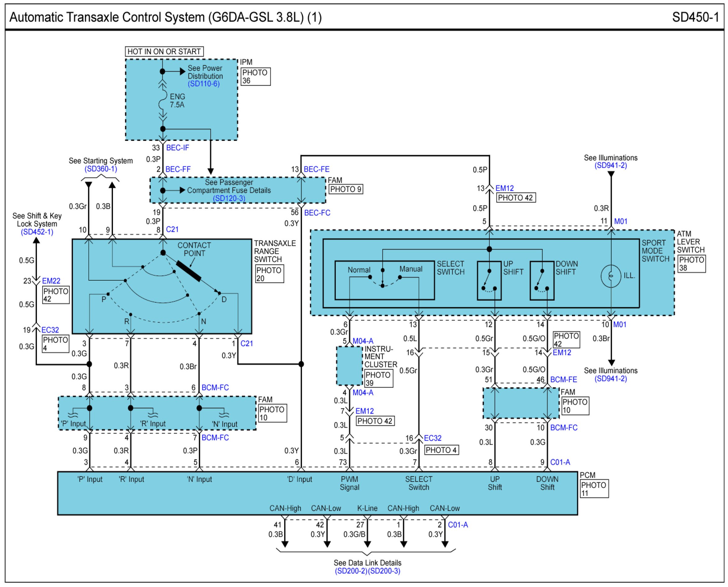
Task: Open PHOTO 39 instrument cluster box
Action: pos(378,379)
